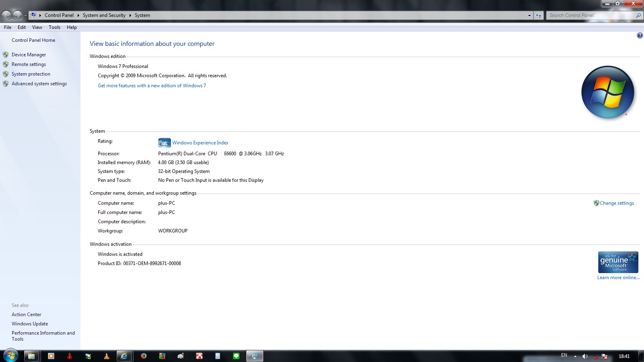Screen dimensions: 644x362
Task: Open Remote settings
Action: coord(29,64)
